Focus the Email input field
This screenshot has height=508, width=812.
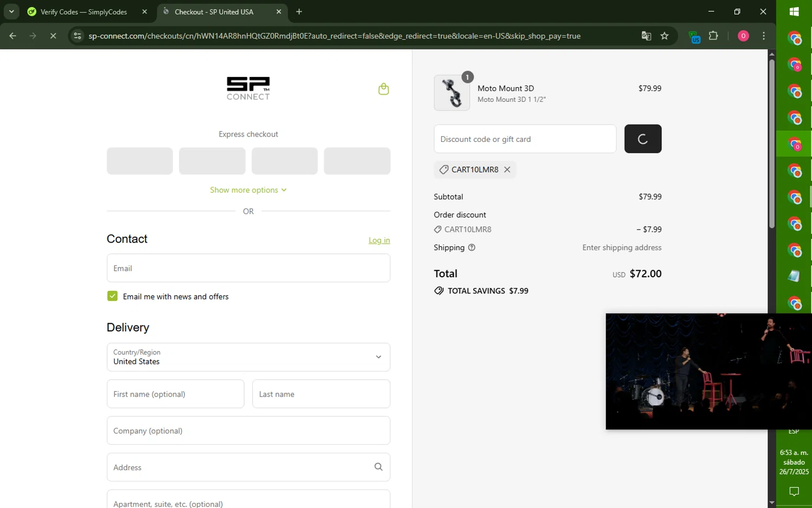pos(248,268)
